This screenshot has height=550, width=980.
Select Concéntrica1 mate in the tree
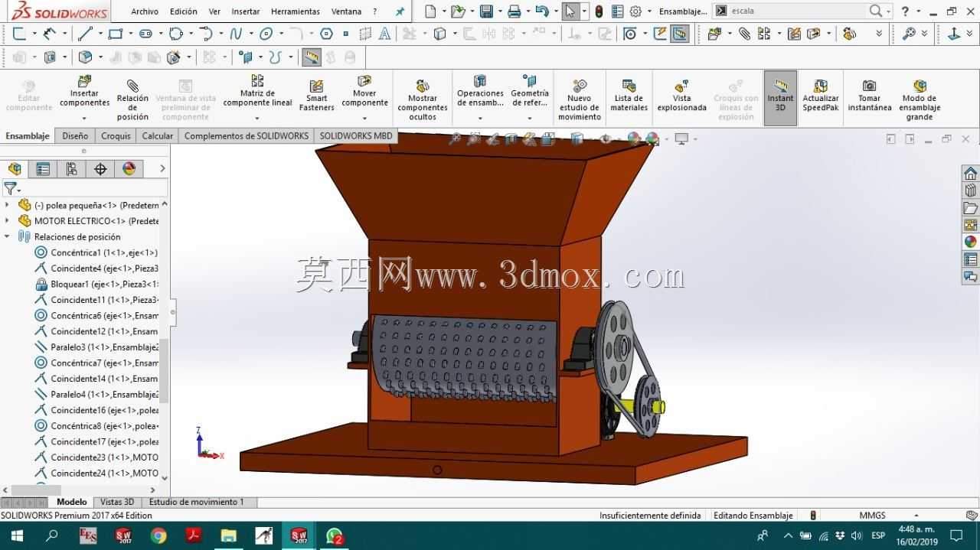pyautogui.click(x=96, y=252)
